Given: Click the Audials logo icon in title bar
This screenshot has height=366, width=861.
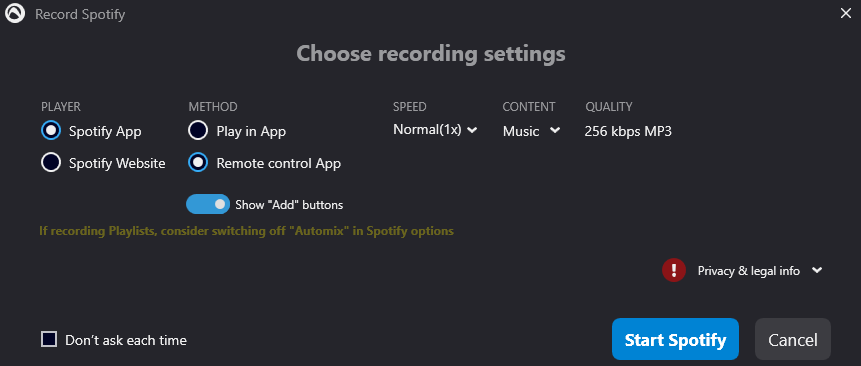Looking at the screenshot, I should click(15, 14).
